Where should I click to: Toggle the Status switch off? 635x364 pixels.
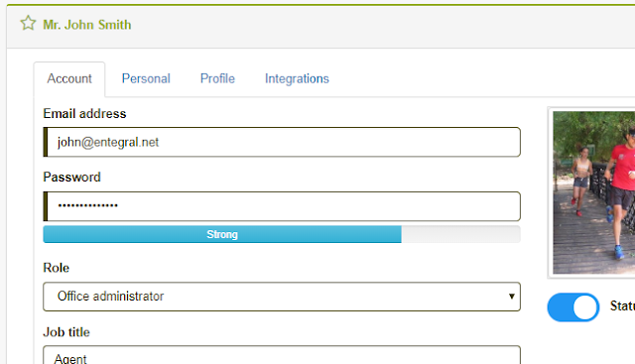pos(573,307)
